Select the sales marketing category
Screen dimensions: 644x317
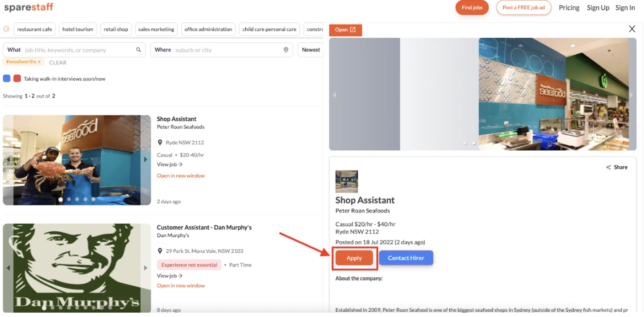(x=156, y=29)
